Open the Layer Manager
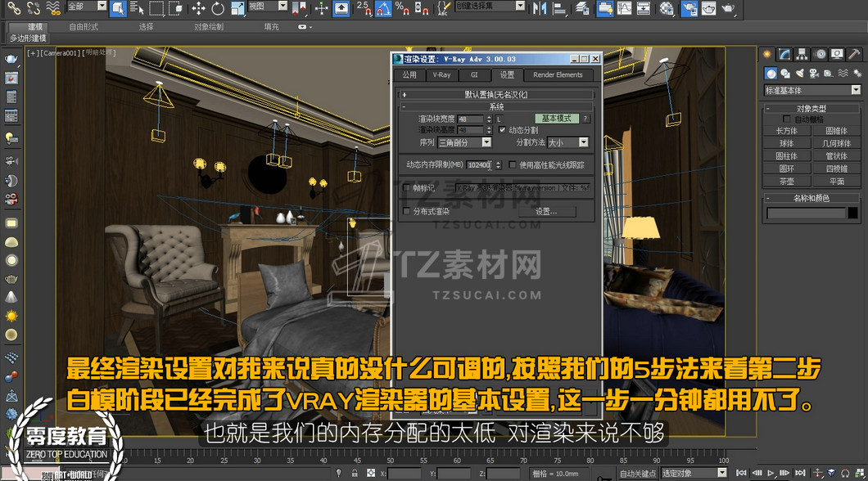The width and height of the screenshot is (868, 481). (582, 7)
